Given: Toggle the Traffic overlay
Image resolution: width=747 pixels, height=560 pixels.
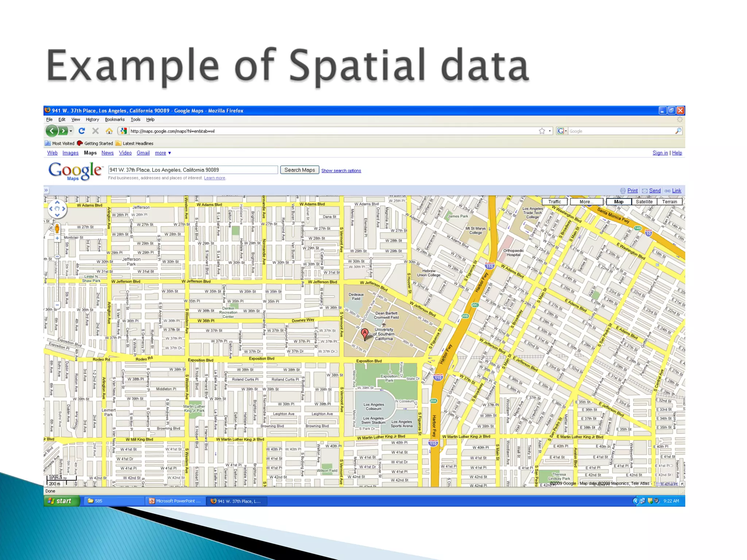Looking at the screenshot, I should click(x=554, y=202).
